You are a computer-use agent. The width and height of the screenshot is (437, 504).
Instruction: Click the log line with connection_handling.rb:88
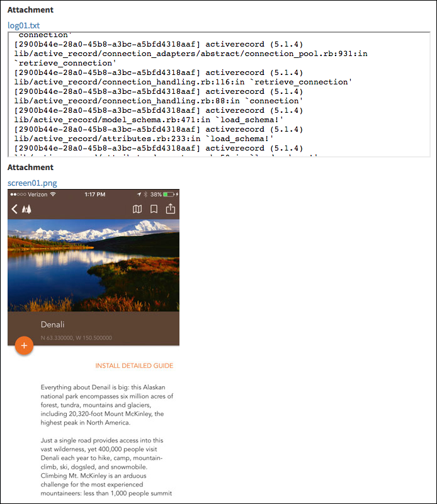pos(159,101)
